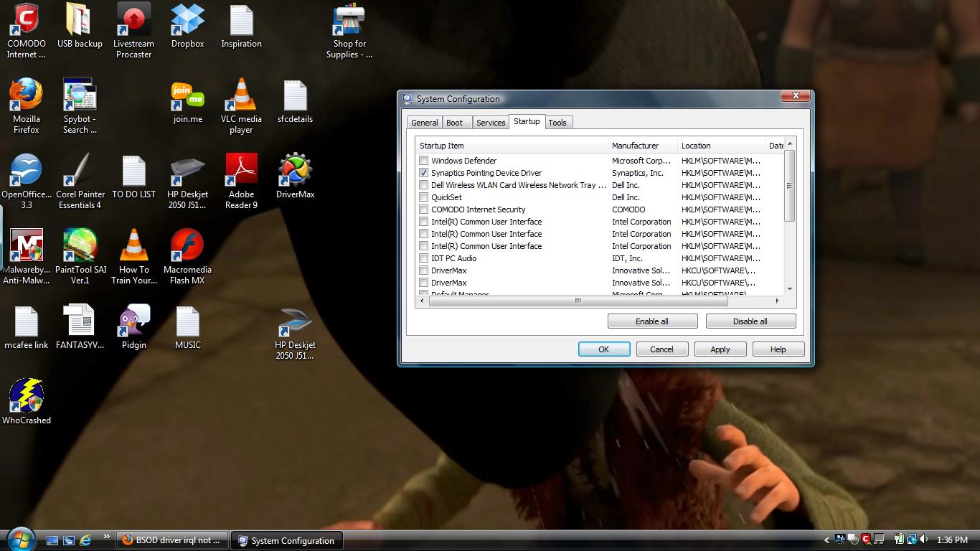Open the Shop for Supplies shortcut

tap(349, 30)
